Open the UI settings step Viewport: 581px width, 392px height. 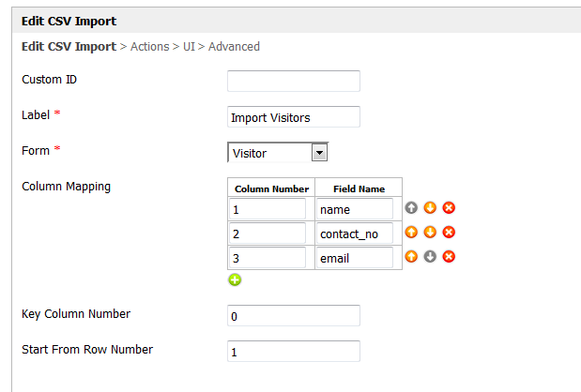tap(189, 47)
